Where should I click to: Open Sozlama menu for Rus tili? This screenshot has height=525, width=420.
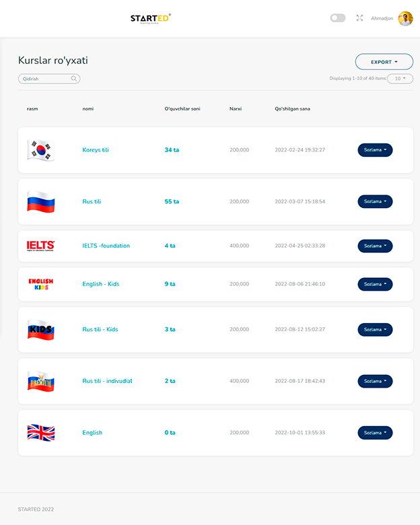tap(375, 201)
